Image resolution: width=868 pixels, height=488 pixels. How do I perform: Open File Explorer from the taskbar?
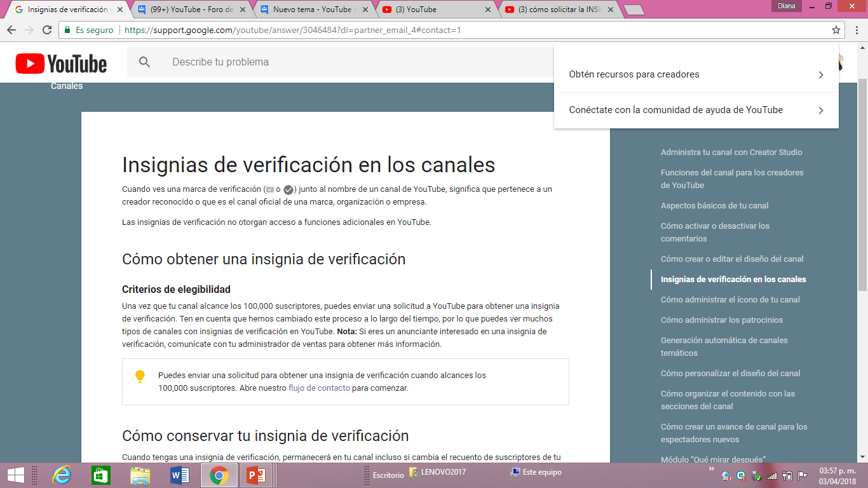(x=140, y=475)
